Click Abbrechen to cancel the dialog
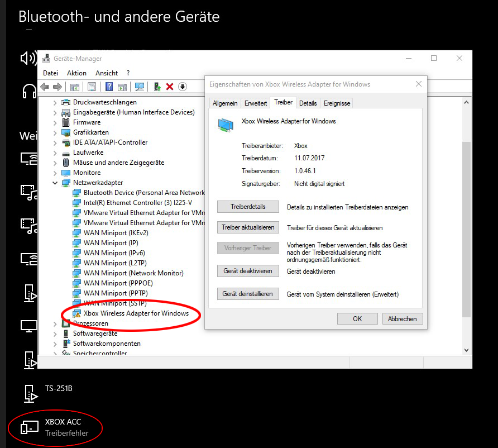Viewport: 498px width, 448px height. 403,319
